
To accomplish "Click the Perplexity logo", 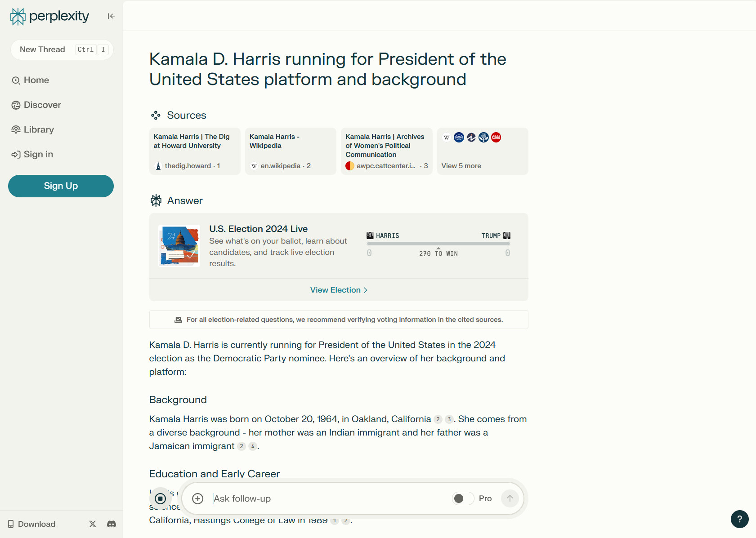I will click(49, 16).
